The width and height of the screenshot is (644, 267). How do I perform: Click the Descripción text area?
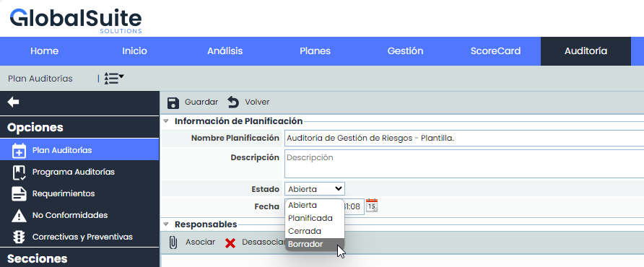pyautogui.click(x=464, y=164)
